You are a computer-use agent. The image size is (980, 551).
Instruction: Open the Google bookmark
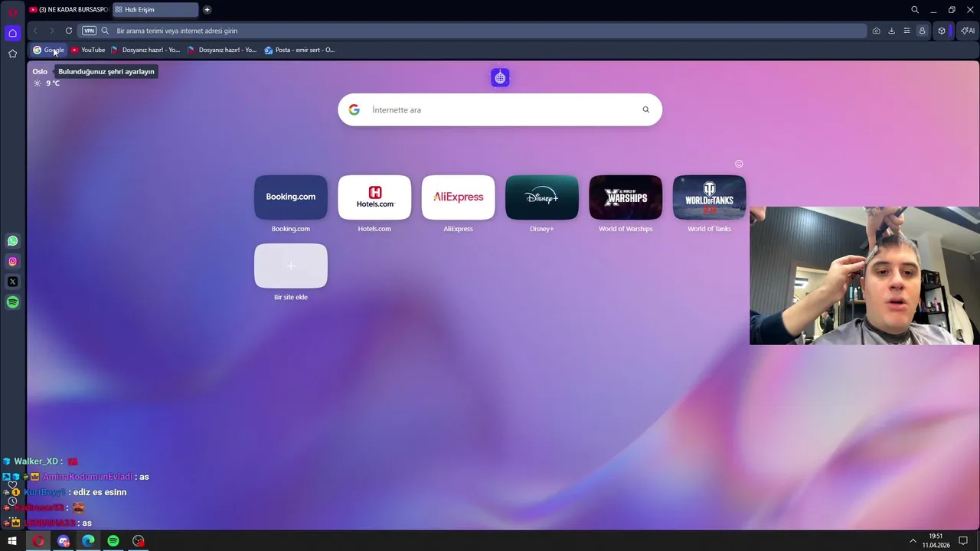(48, 50)
